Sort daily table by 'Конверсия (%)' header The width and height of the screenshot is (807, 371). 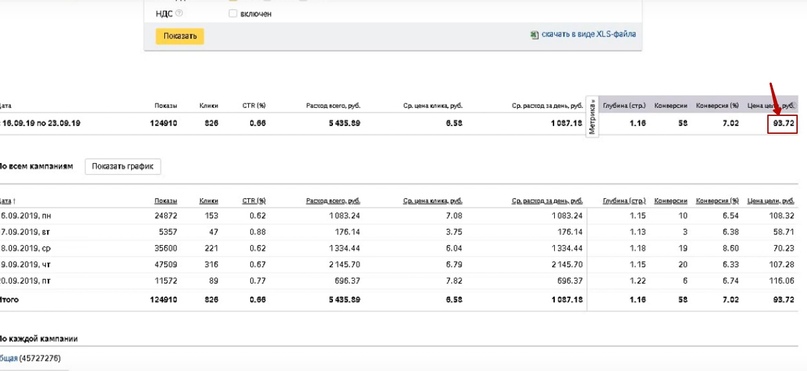point(717,201)
